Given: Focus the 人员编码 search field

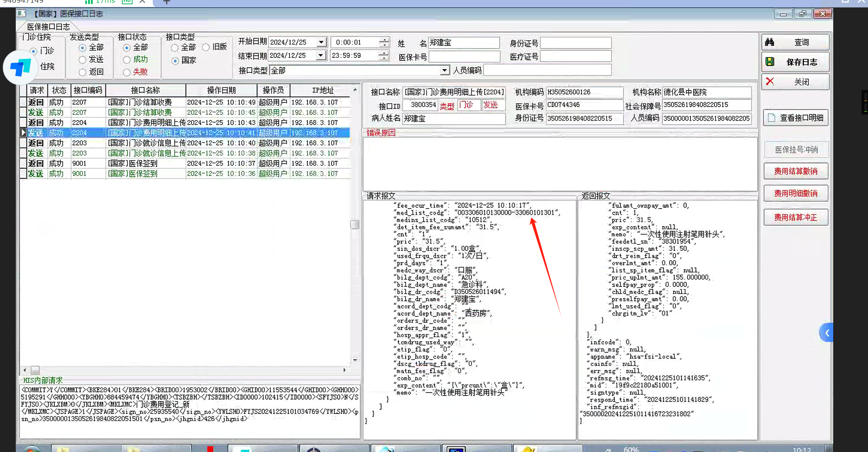Looking at the screenshot, I should click(547, 70).
